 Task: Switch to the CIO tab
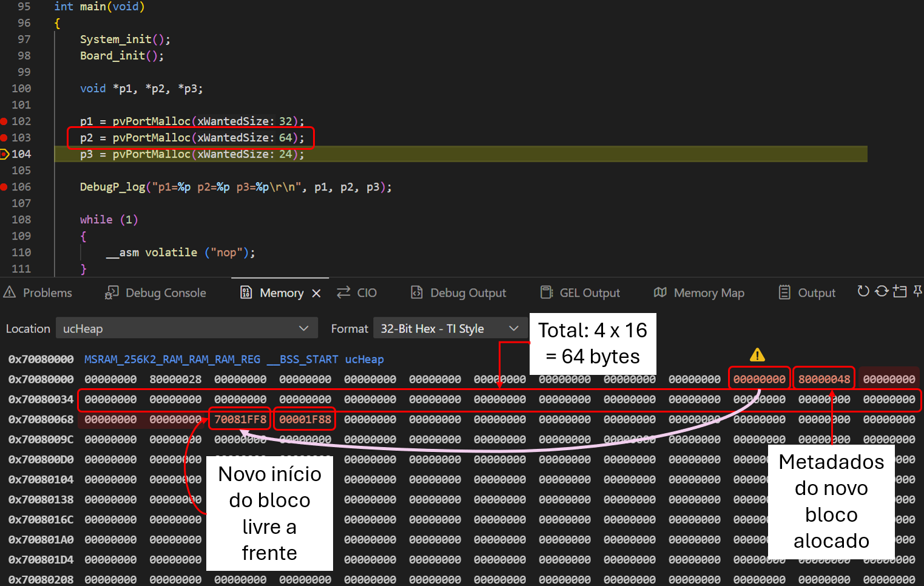click(x=357, y=293)
